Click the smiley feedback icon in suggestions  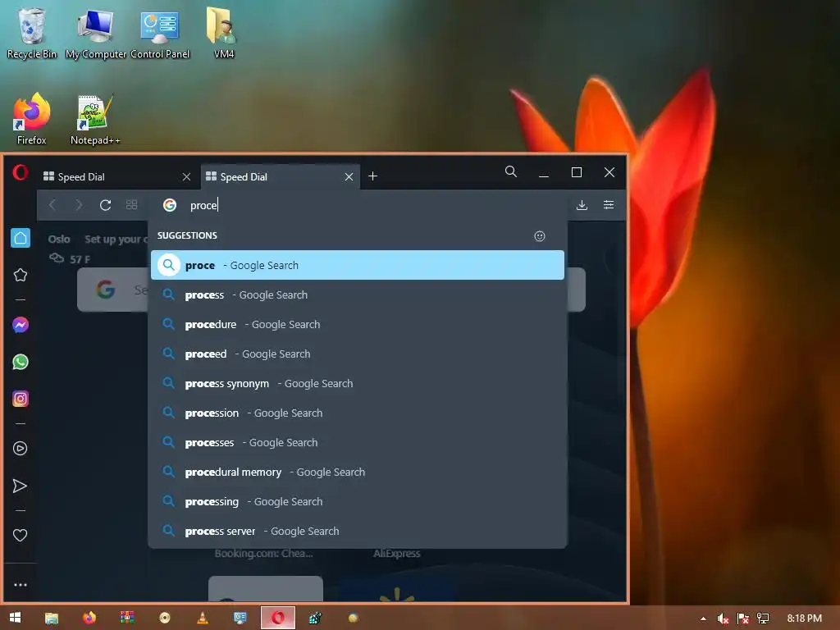click(540, 236)
